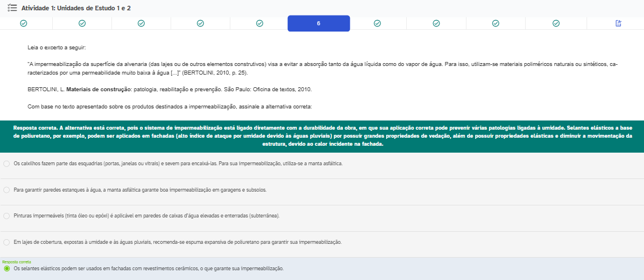The height and width of the screenshot is (280, 644).
Task: Pick the 'Pinturas impermeáveis' radio option
Action: 6,216
